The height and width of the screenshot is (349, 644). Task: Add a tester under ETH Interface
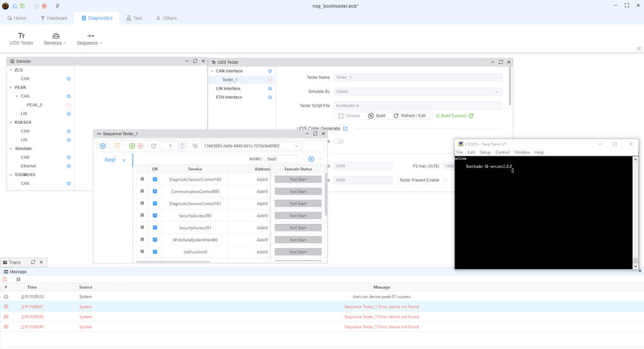coord(270,97)
